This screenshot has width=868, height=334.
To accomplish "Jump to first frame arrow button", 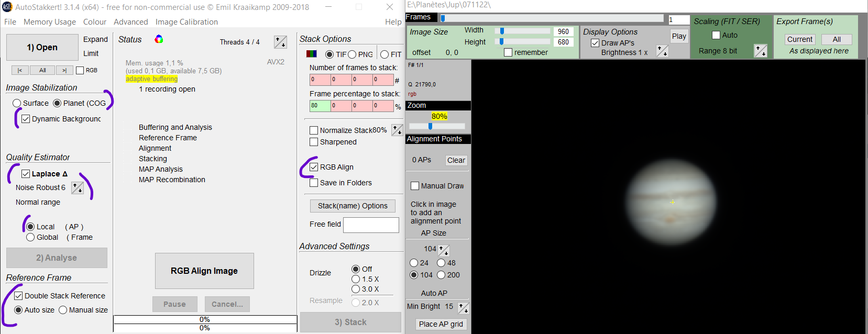I will 20,70.
